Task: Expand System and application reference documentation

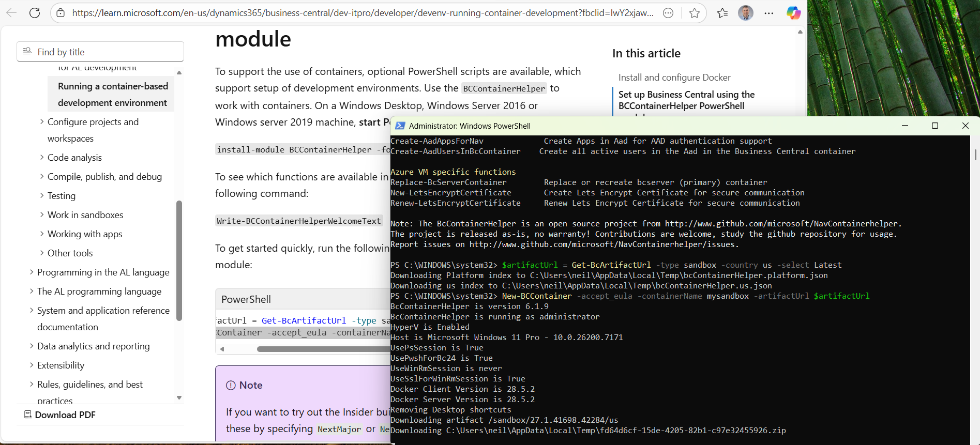Action: (x=32, y=310)
